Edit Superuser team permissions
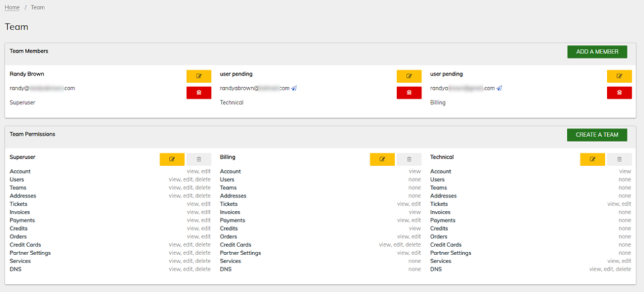This screenshot has height=292, width=644. (172, 159)
